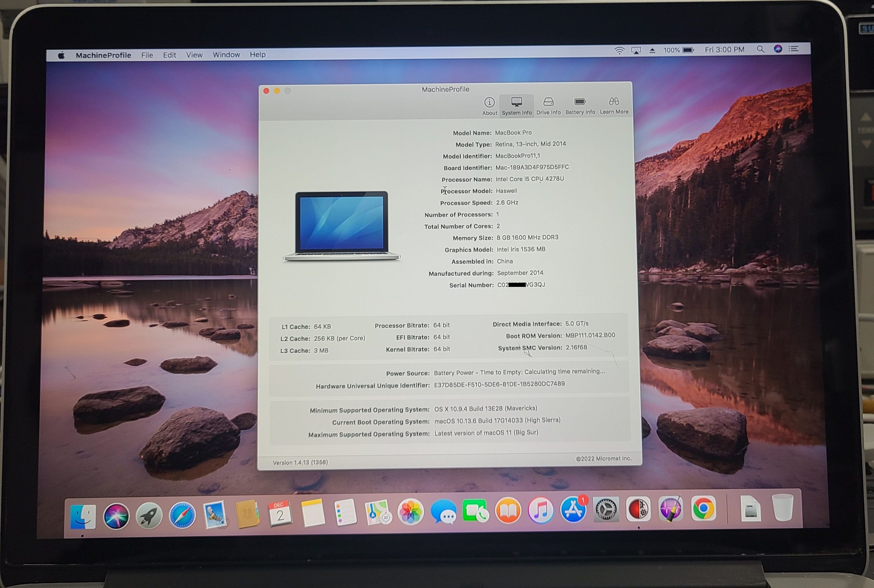The width and height of the screenshot is (874, 588).
Task: Open System Preferences gear in Dock
Action: (606, 509)
